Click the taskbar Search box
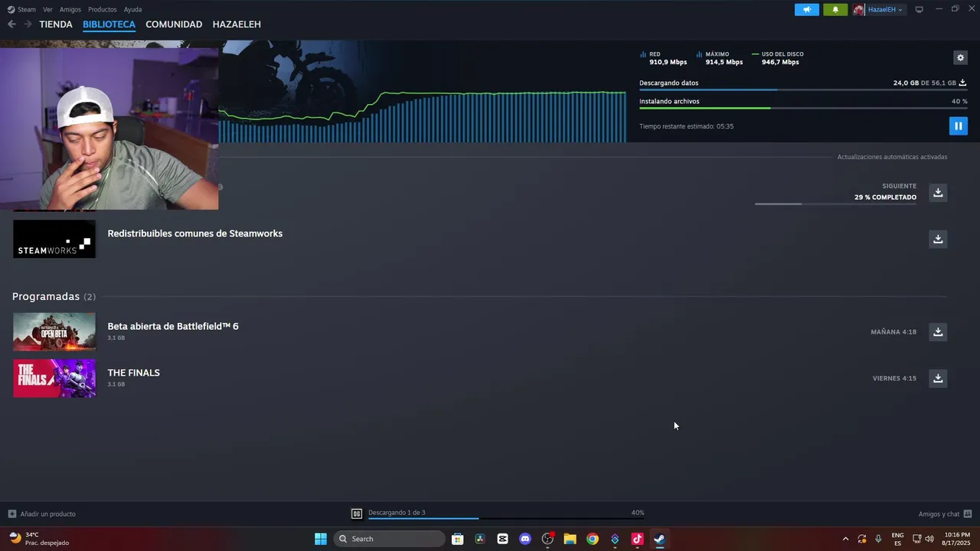Screen dimensions: 980x551 (390, 539)
